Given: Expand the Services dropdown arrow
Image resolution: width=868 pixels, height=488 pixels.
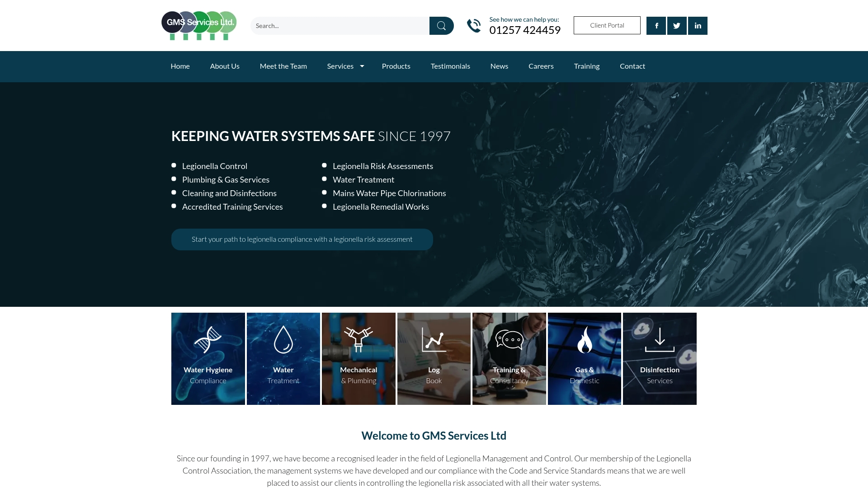Looking at the screenshot, I should point(362,66).
